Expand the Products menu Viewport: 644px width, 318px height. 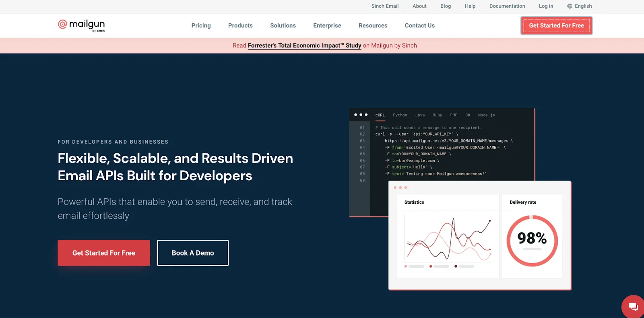click(x=240, y=25)
